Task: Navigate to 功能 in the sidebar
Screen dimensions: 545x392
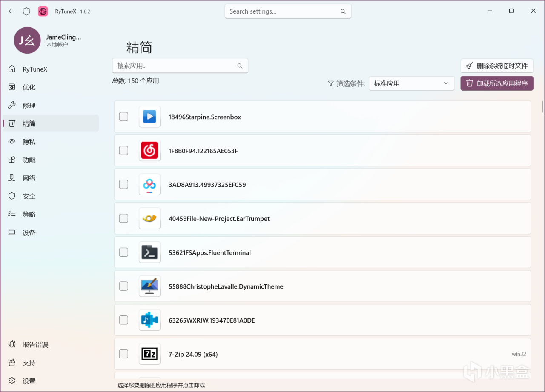Action: [x=51, y=160]
